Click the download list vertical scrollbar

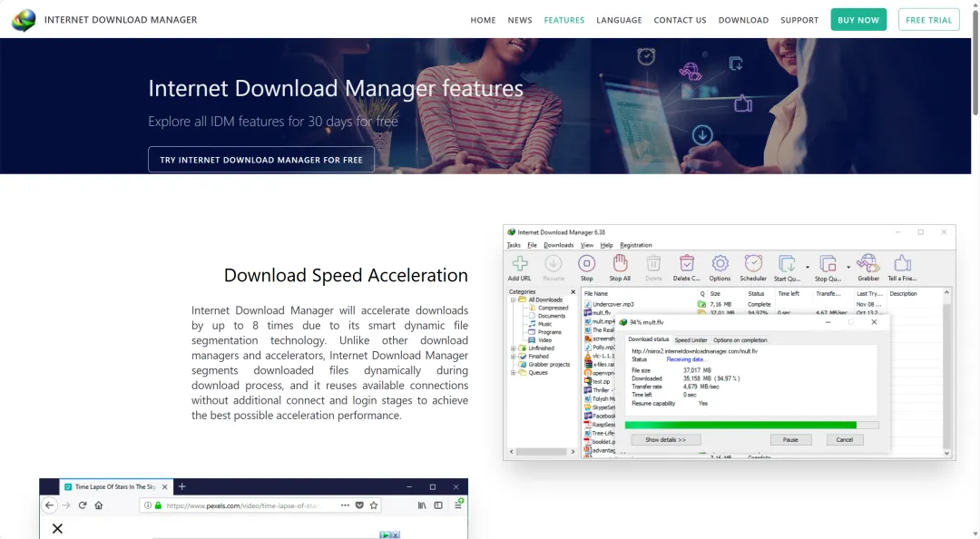coord(946,373)
